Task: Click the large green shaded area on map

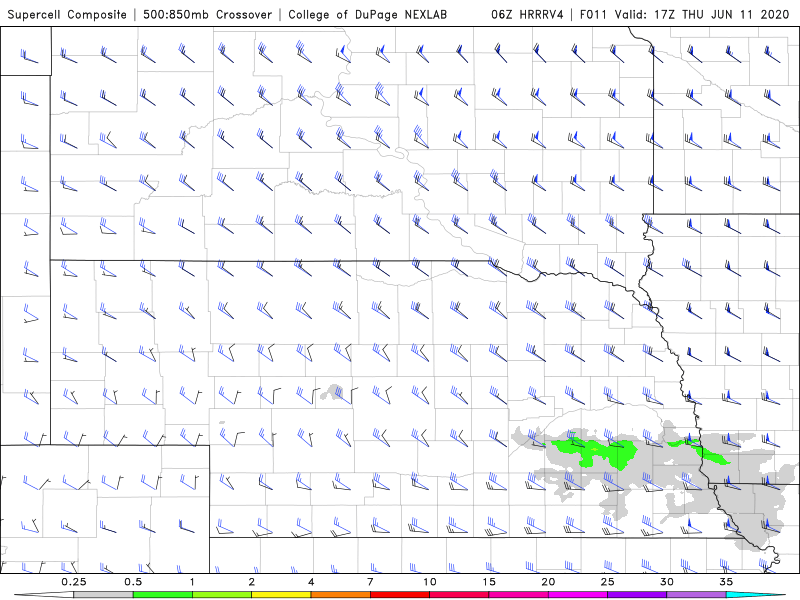Action: (594, 452)
